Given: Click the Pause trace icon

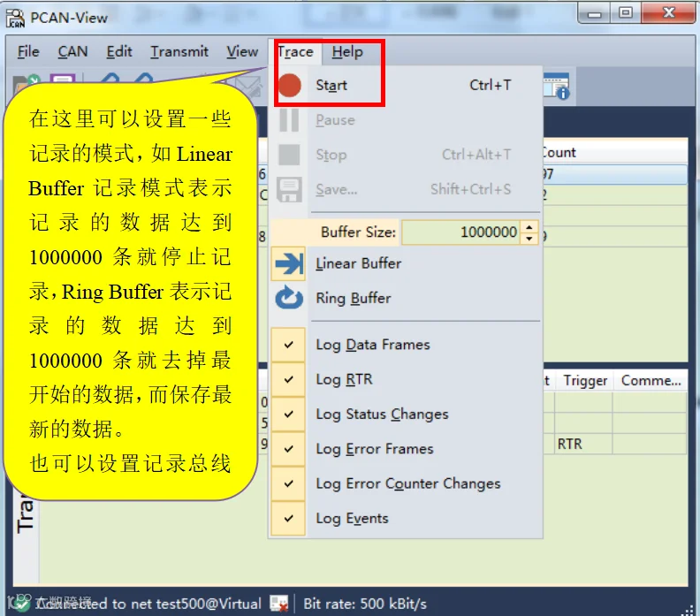Looking at the screenshot, I should tap(289, 119).
